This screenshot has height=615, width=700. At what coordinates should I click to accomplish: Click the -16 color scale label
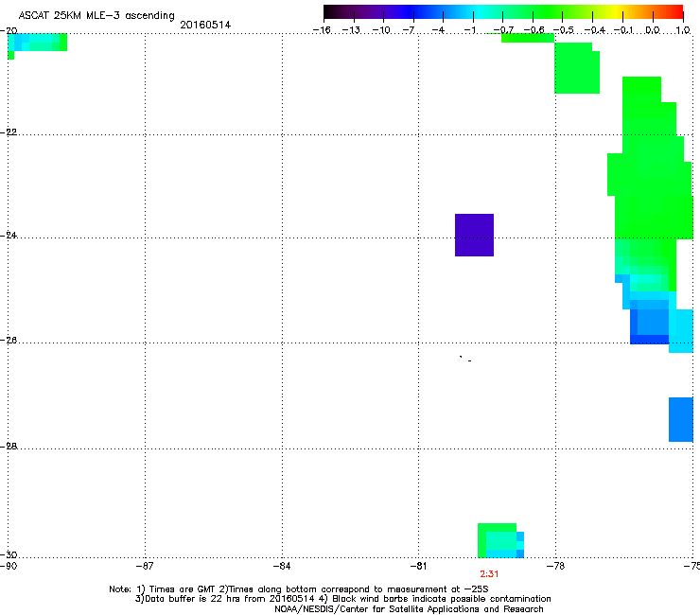(322, 30)
